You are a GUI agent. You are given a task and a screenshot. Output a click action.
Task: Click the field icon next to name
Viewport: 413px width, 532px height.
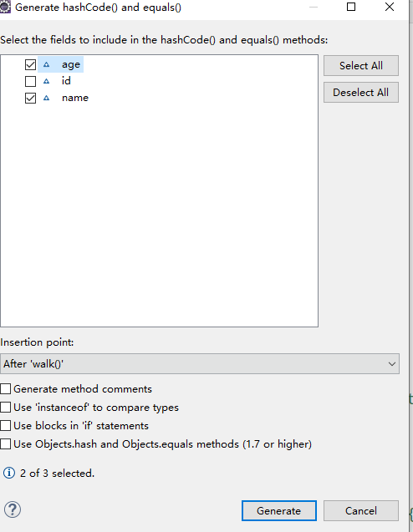47,98
